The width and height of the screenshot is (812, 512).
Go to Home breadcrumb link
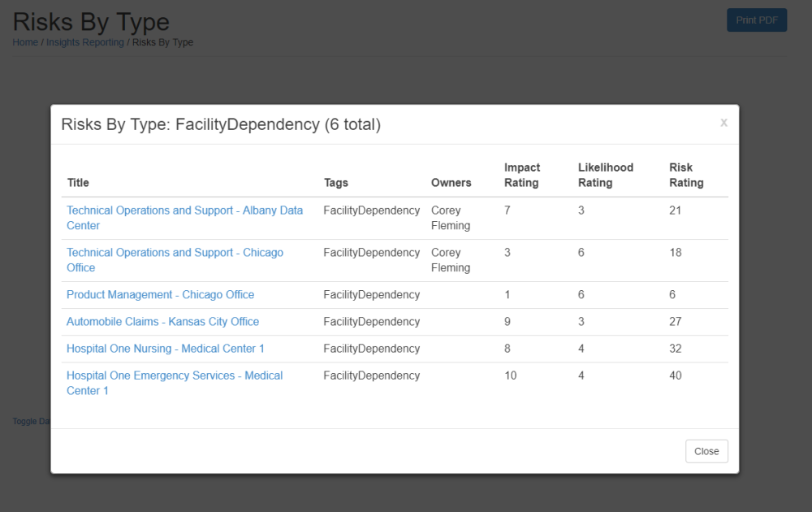(25, 42)
